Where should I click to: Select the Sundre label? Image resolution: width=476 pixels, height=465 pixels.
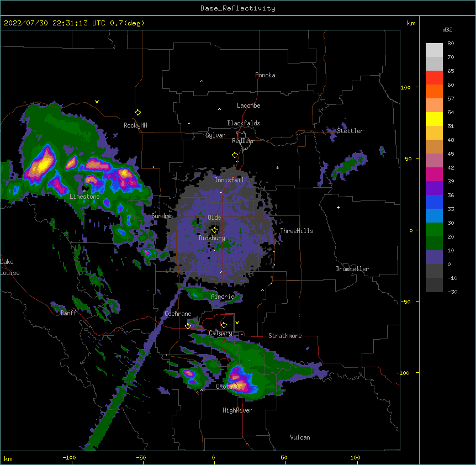pyautogui.click(x=161, y=216)
